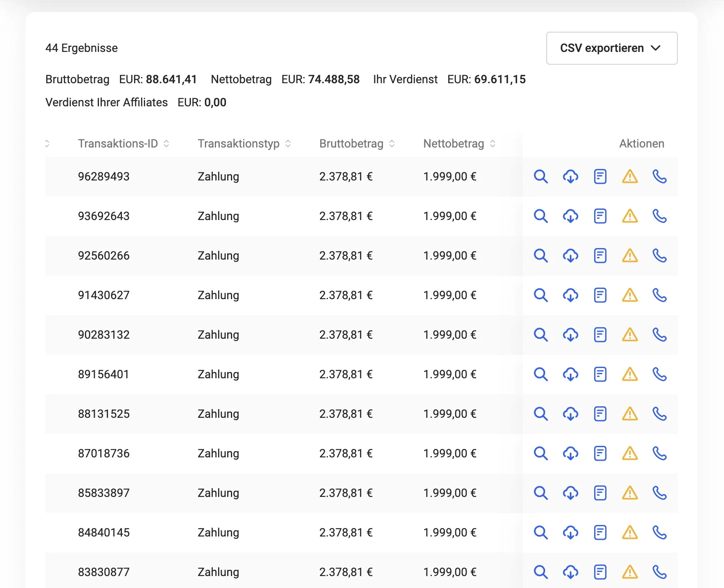Click phone icon for transaction 92560266

[x=659, y=255]
